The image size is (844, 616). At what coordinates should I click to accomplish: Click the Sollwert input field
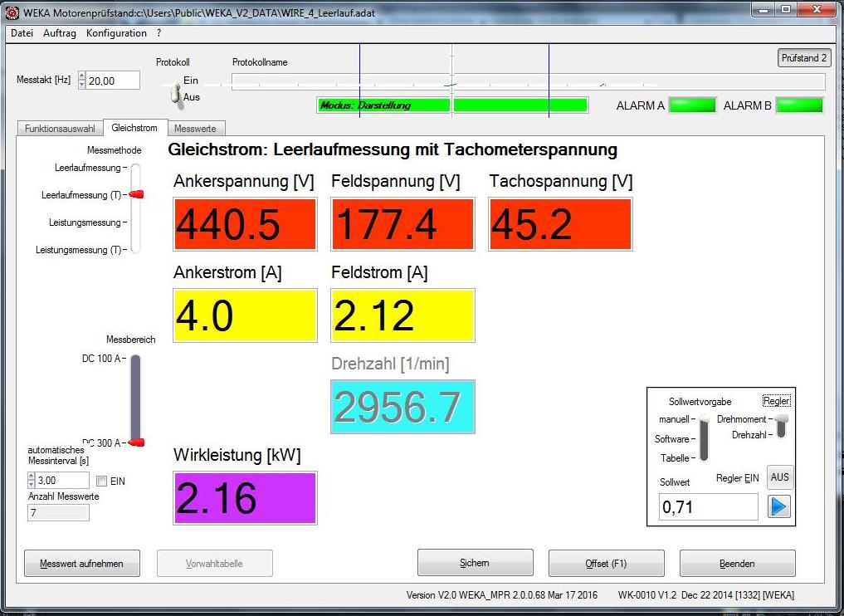click(708, 506)
